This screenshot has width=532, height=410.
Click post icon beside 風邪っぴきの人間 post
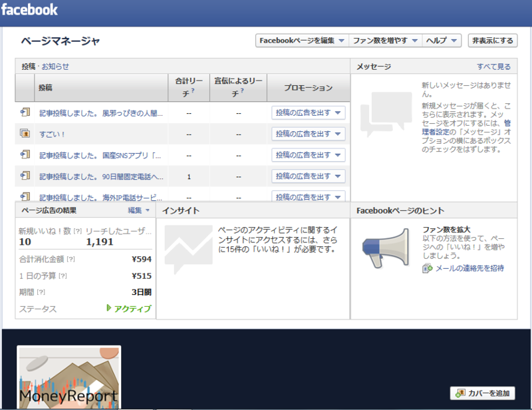pos(25,112)
